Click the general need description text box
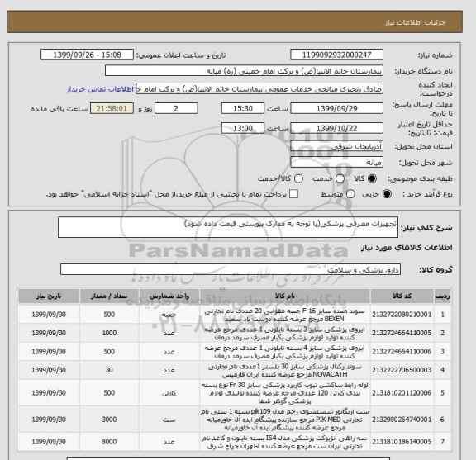 coord(228,227)
